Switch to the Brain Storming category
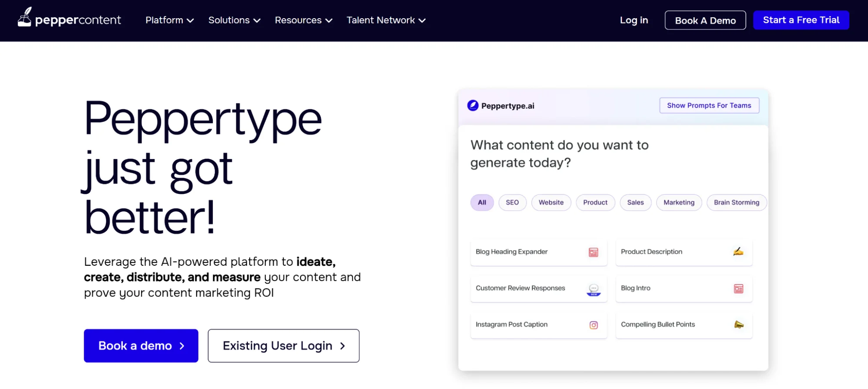 point(736,203)
